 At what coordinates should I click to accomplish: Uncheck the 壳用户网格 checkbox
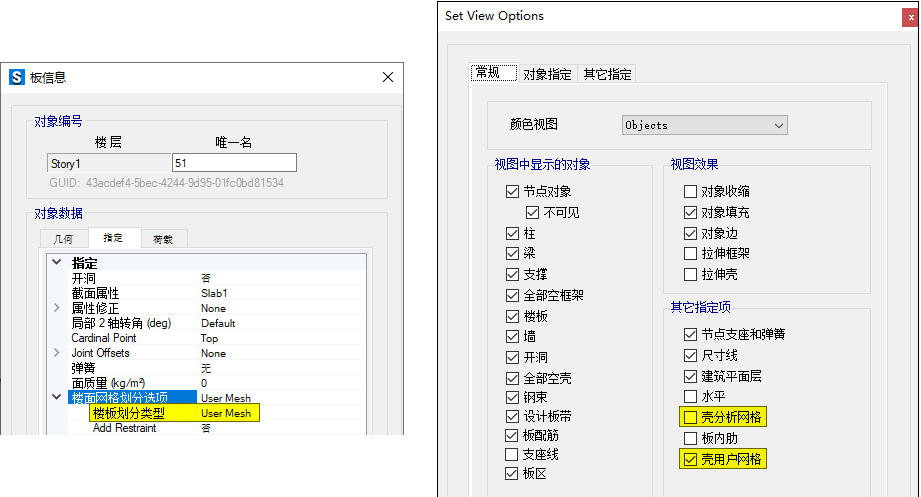coord(690,459)
